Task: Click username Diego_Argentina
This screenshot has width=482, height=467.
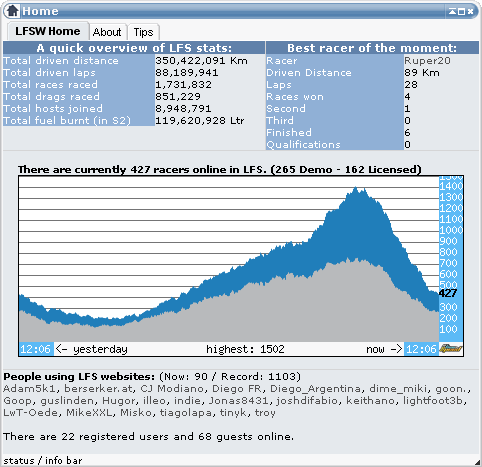Action: click(x=315, y=389)
